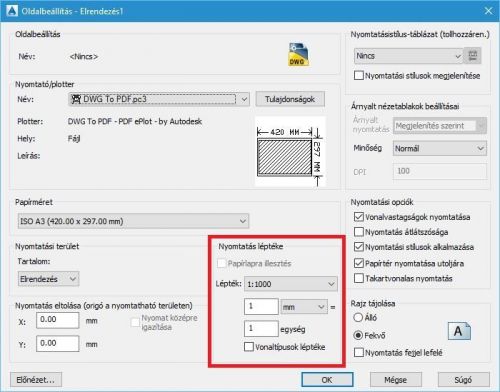Image resolution: width=500 pixels, height=392 pixels.
Task: Open the Lépték 1:1000 dropdown
Action: (291, 284)
